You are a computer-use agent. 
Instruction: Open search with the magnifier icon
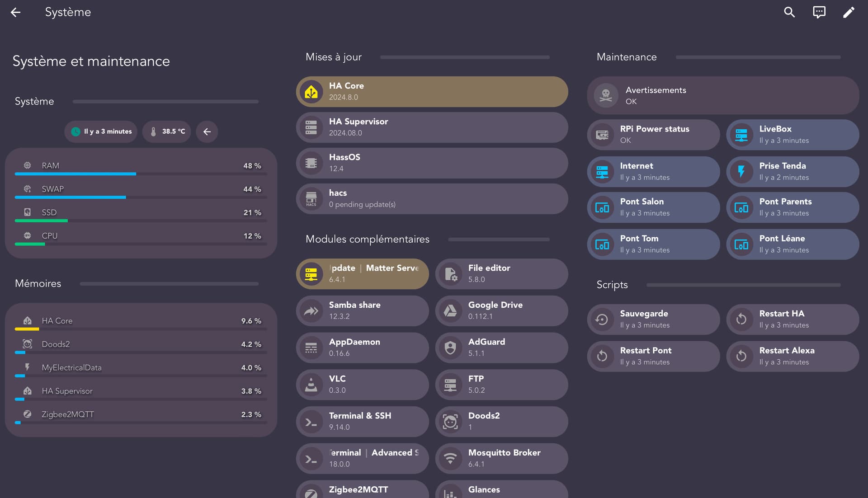click(789, 12)
